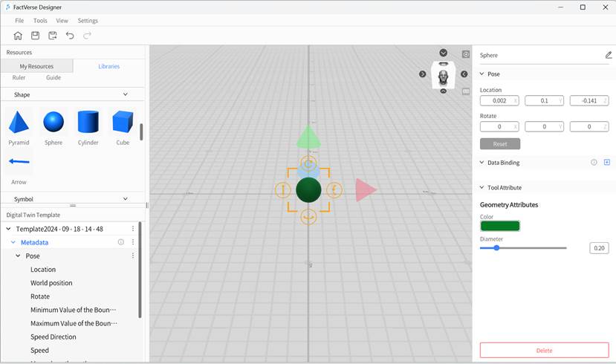
Task: Click the top rotate handle above sphere
Action: pyautogui.click(x=308, y=163)
